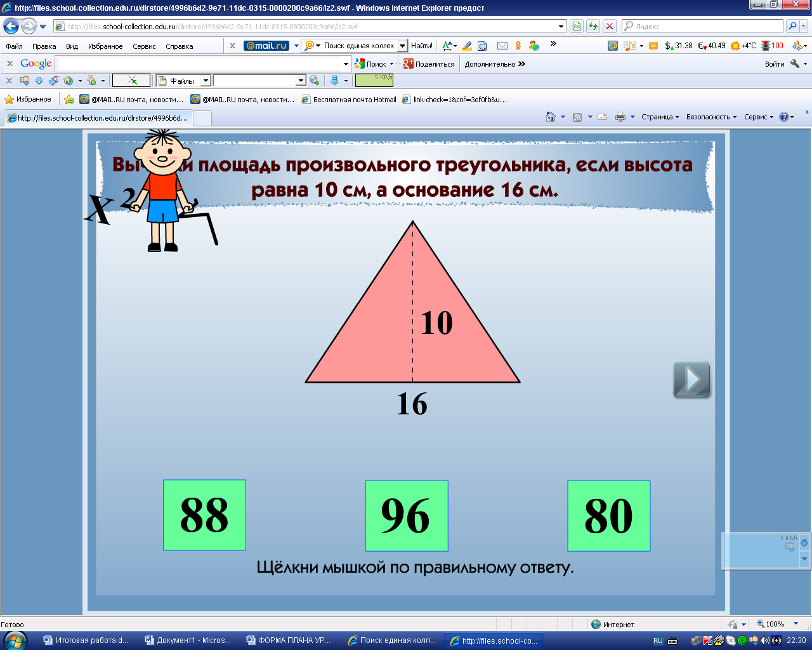Click the music note icon in toolbar
This screenshot has width=812, height=650.
point(629,46)
